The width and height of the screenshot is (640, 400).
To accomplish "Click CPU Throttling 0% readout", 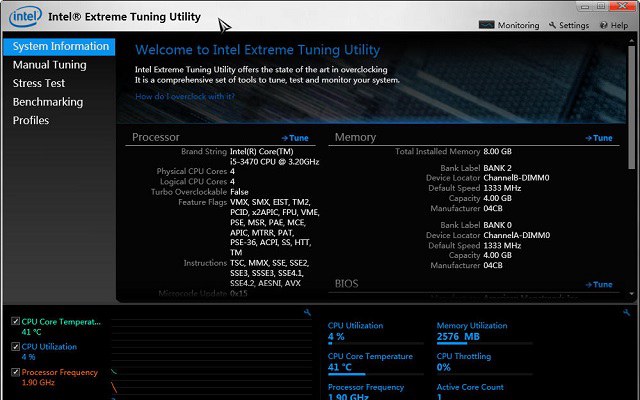I will click(443, 367).
